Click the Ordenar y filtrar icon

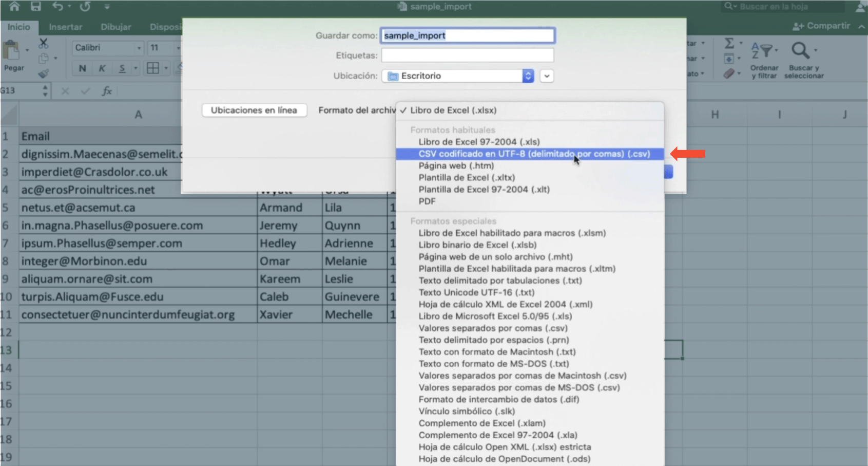pyautogui.click(x=762, y=51)
